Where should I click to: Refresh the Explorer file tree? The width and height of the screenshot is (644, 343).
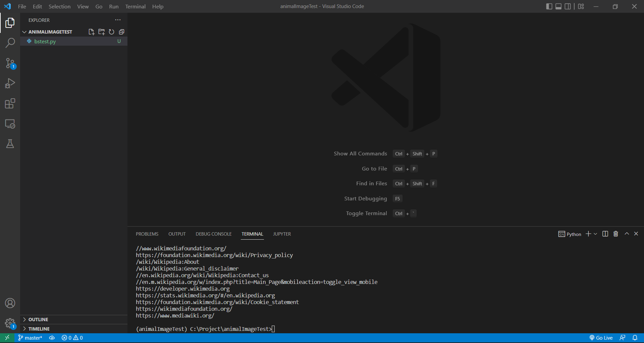(x=111, y=32)
